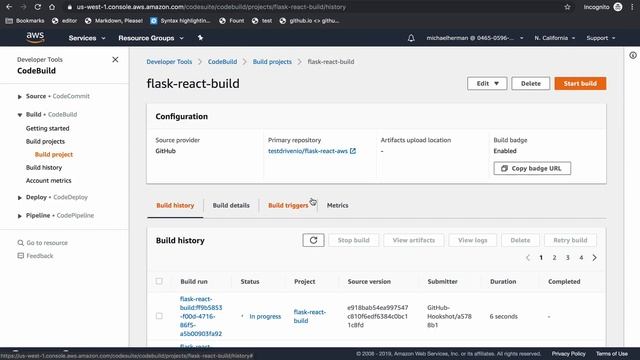Go to previous page of build history
Screen dimensions: 640x360
pos(528,258)
